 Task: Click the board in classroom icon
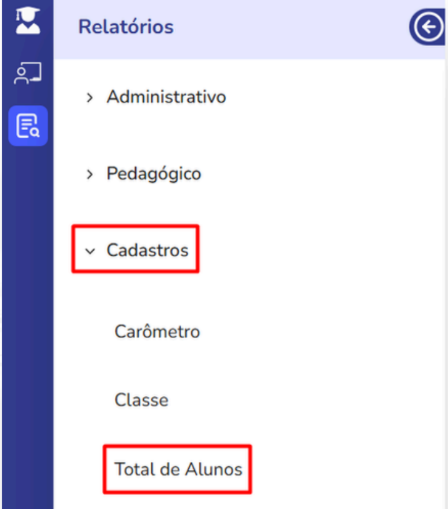34,72
